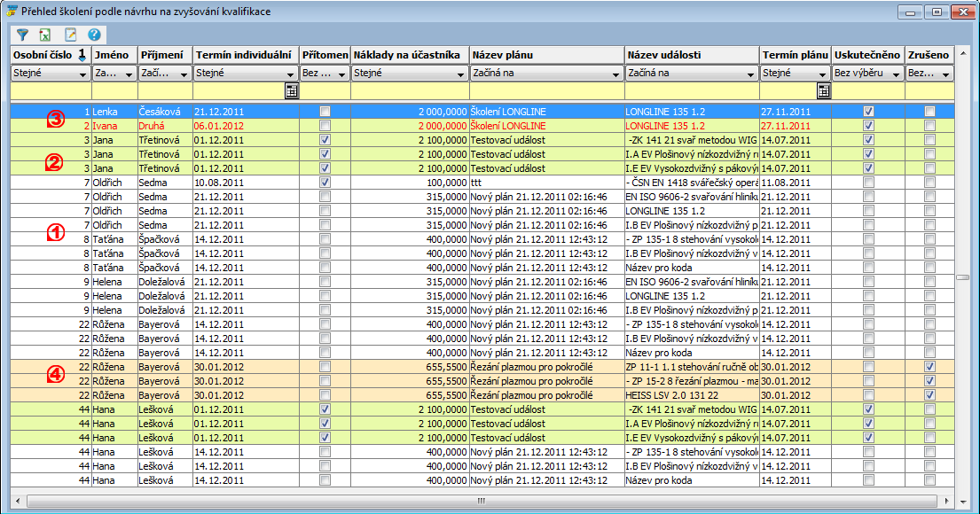This screenshot has width=980, height=514.
Task: Open help with the blue question mark icon
Action: pyautogui.click(x=94, y=35)
